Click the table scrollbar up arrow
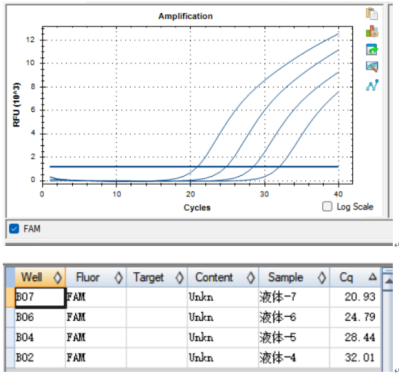 388,281
